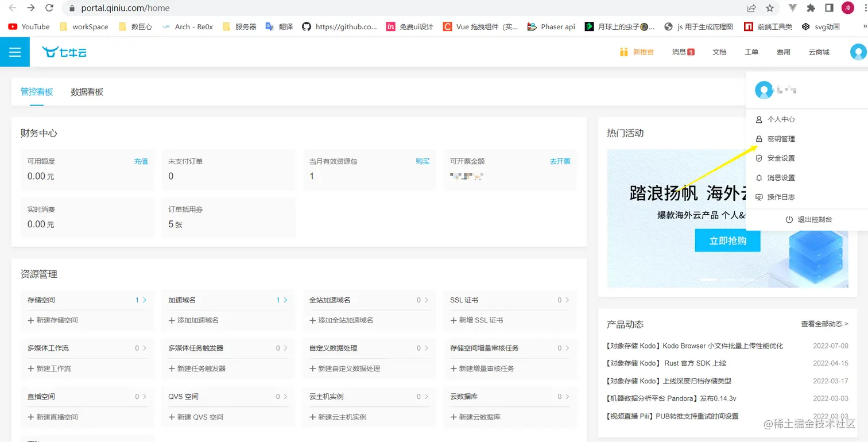Open 工单 in the top navigation
Image resolution: width=868 pixels, height=442 pixels.
click(751, 52)
